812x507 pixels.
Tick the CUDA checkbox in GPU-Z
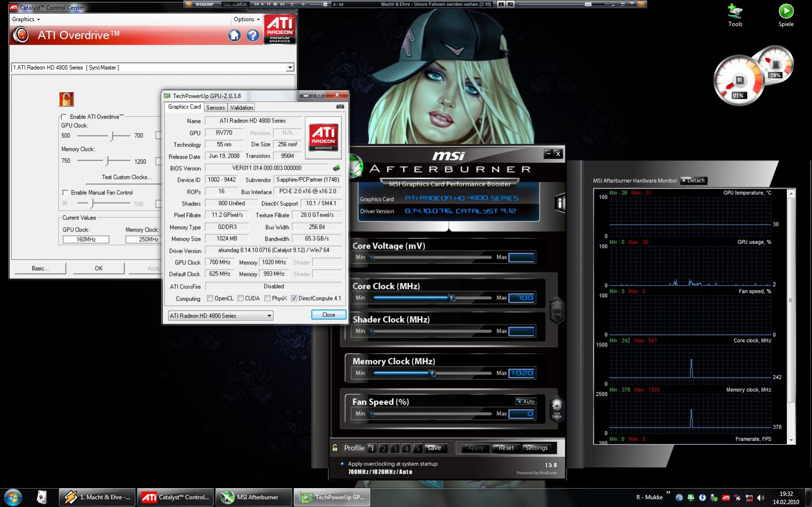coord(240,298)
